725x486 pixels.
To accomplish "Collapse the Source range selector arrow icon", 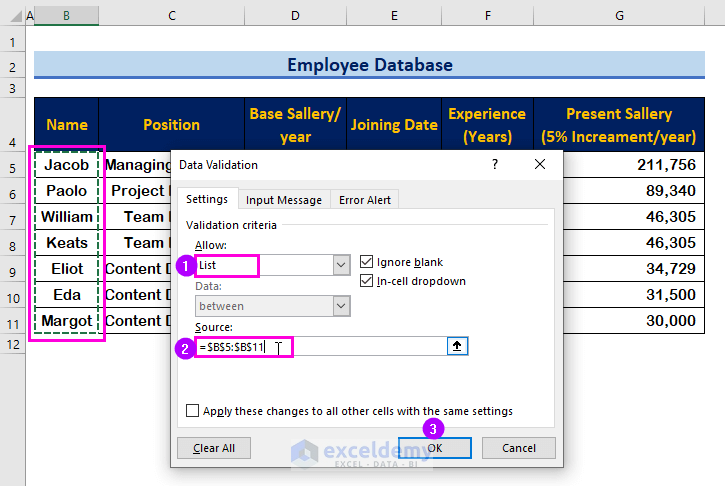I will [x=457, y=346].
